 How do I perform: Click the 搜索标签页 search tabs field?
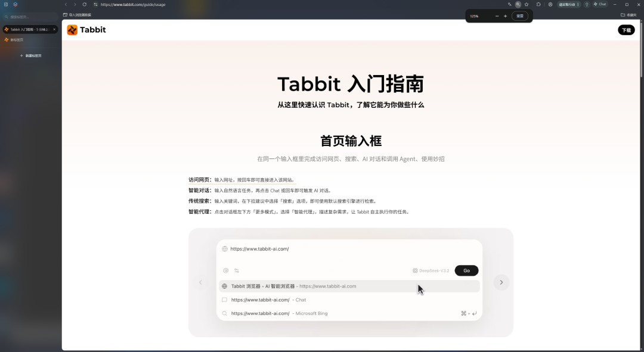[30, 17]
